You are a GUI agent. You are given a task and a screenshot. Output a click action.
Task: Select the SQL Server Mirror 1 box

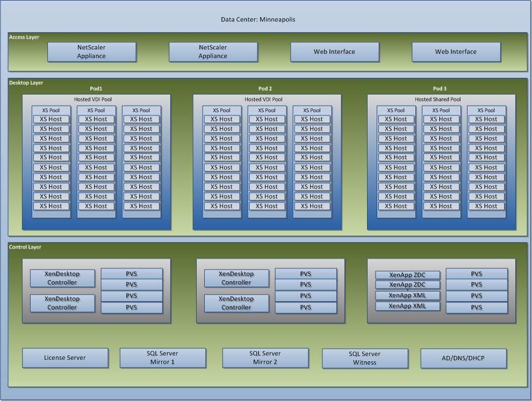(162, 358)
